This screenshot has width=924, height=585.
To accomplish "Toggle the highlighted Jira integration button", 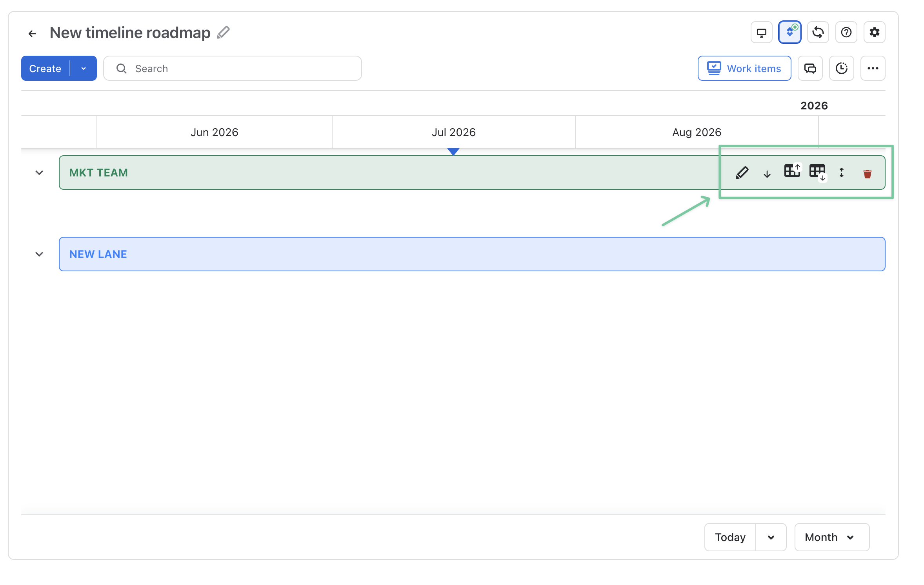I will coord(789,32).
